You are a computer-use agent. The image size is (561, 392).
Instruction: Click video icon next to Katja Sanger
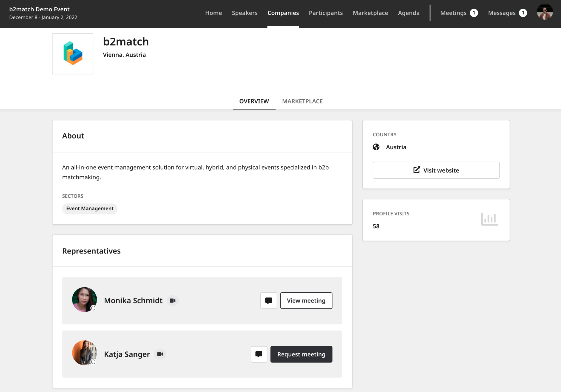tap(160, 354)
